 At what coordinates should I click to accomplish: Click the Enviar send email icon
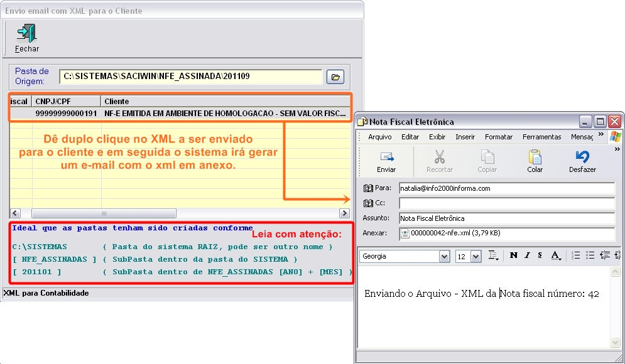pyautogui.click(x=386, y=157)
